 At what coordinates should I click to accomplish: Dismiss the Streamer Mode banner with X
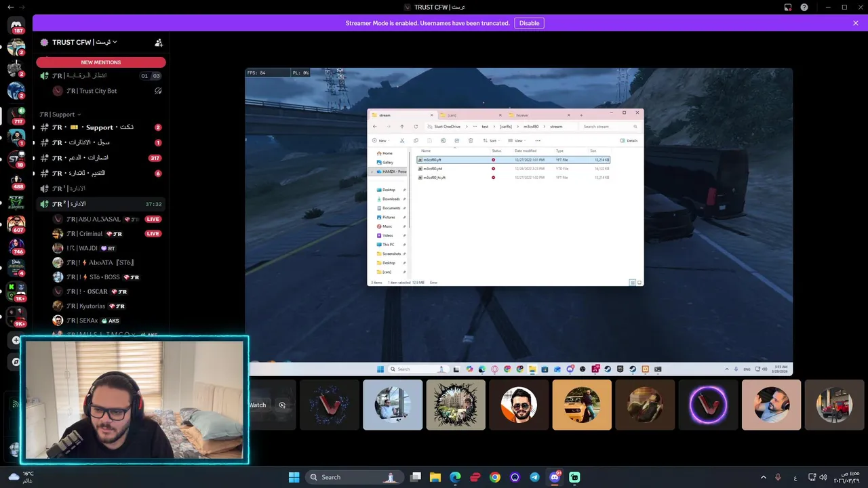click(x=856, y=23)
